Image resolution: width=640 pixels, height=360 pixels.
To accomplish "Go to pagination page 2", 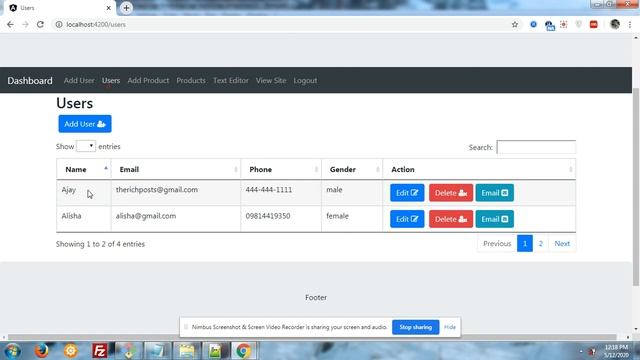I will [540, 243].
